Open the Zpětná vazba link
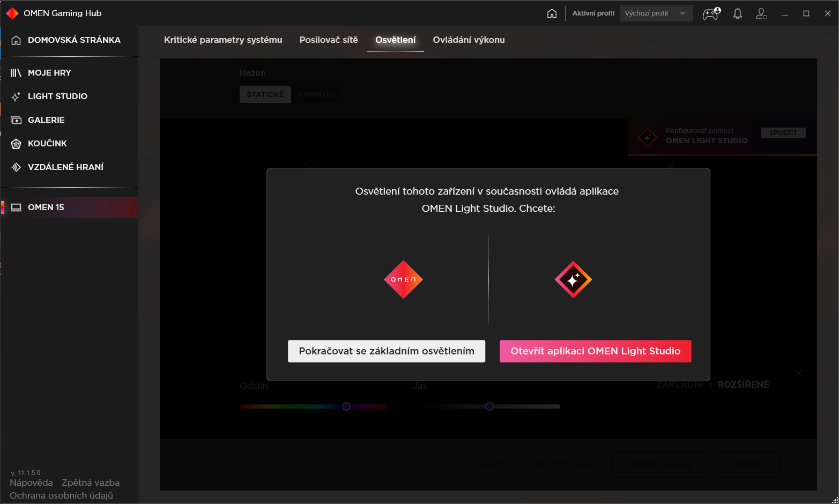The height and width of the screenshot is (504, 839). point(91,483)
